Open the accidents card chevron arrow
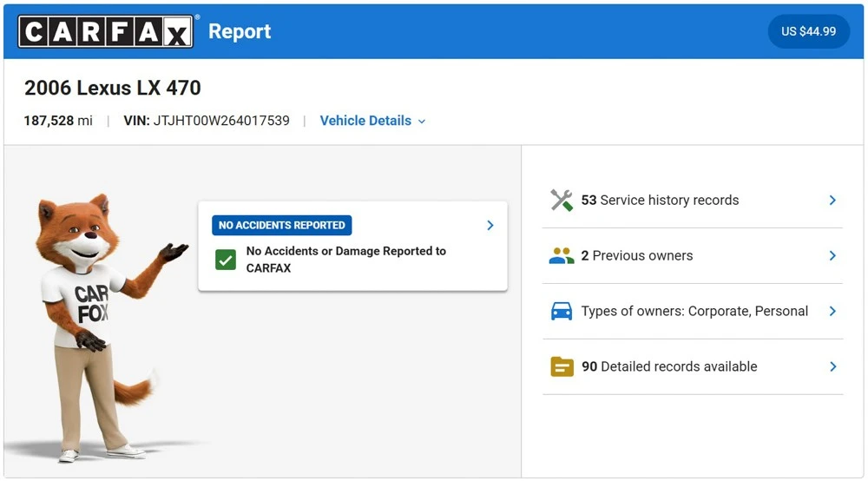The width and height of the screenshot is (868, 481). (490, 225)
